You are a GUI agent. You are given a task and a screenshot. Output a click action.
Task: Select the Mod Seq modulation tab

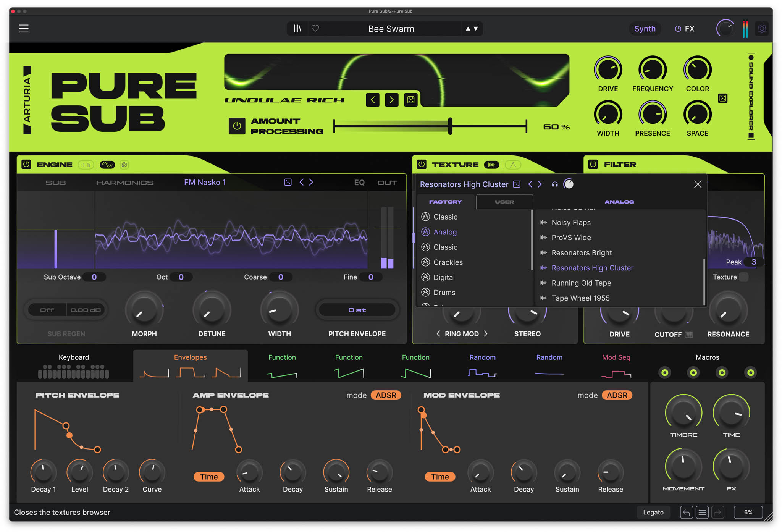click(616, 365)
